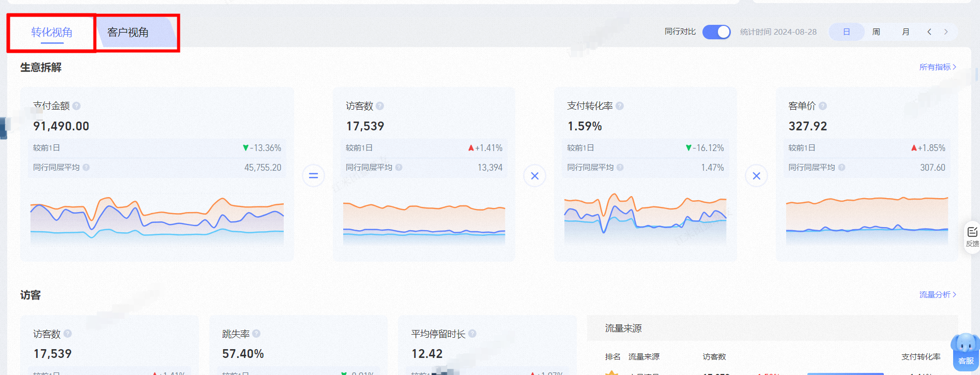Click the -16.12% change under 支付转化率

click(x=705, y=148)
